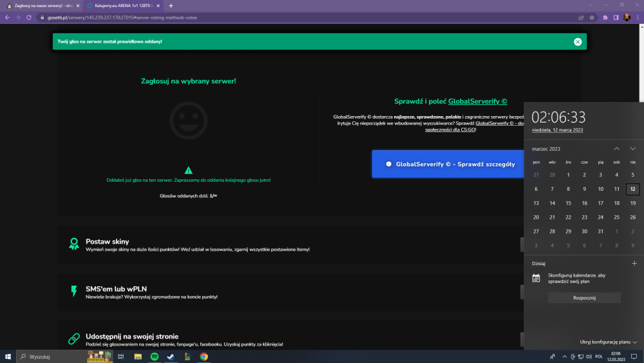The width and height of the screenshot is (644, 363).
Task: Click 'GlobalServerify © - Sprawdź szczegóły' button
Action: coord(448,164)
